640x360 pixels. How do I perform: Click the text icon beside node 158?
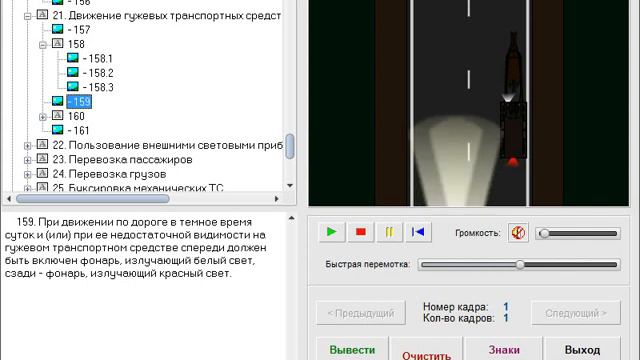58,43
